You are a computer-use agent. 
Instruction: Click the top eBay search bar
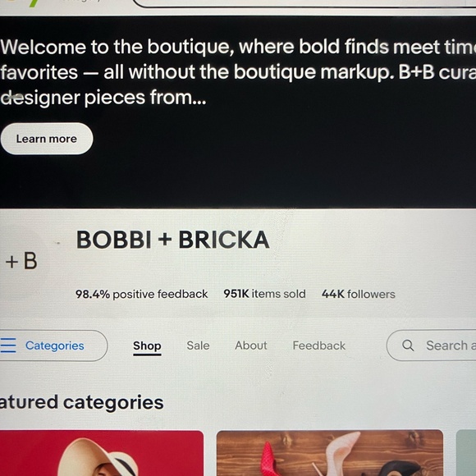pos(304,3)
